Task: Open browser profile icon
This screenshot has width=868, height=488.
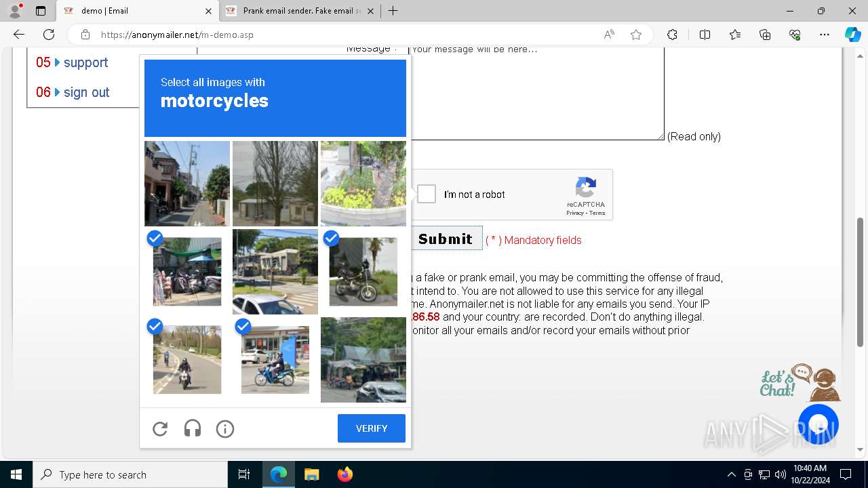Action: 15,11
